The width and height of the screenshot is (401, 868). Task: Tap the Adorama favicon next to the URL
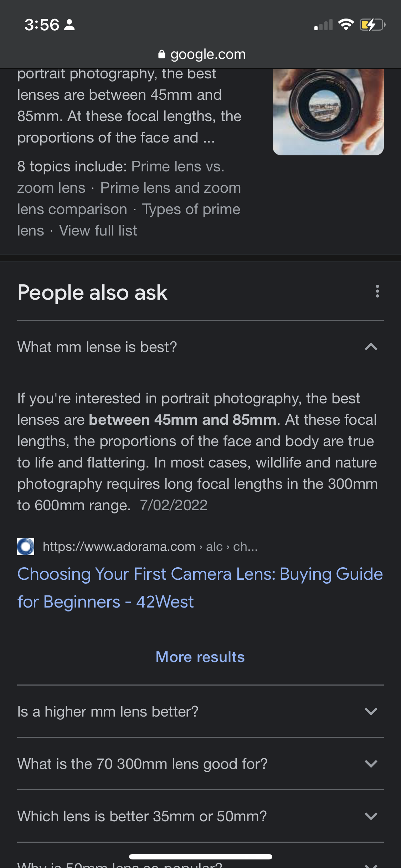click(x=26, y=547)
